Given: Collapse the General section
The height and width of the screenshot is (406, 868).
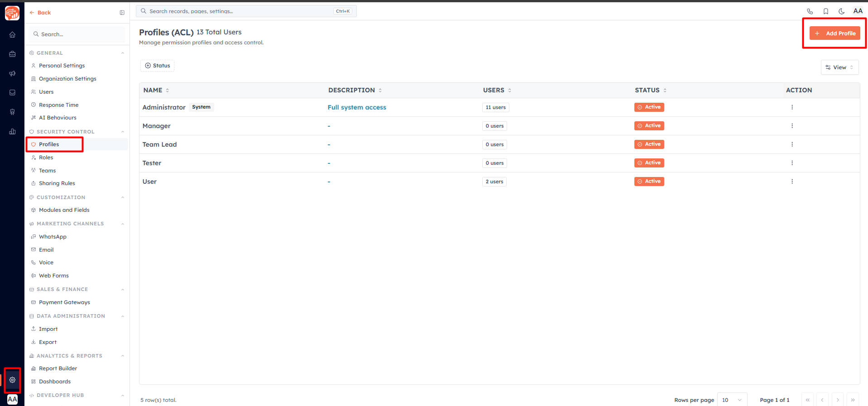Looking at the screenshot, I should 123,53.
